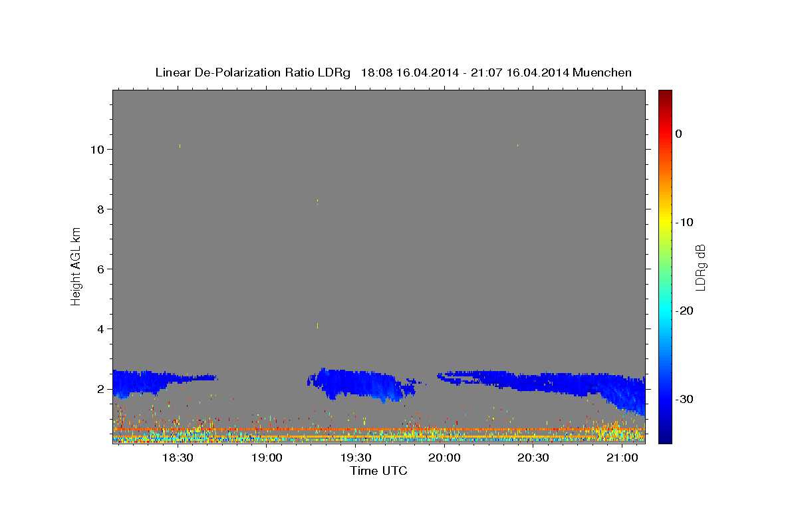Click the height tick label '8'
Image resolution: width=798 pixels, height=532 pixels.
100,209
